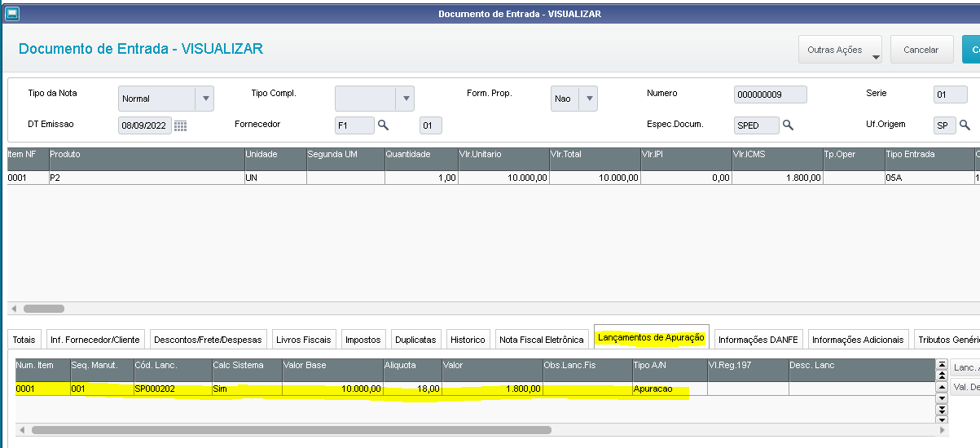Switch to Inf. Fornecedor/Cliente tab
The height and width of the screenshot is (448, 980).
pyautogui.click(x=95, y=340)
